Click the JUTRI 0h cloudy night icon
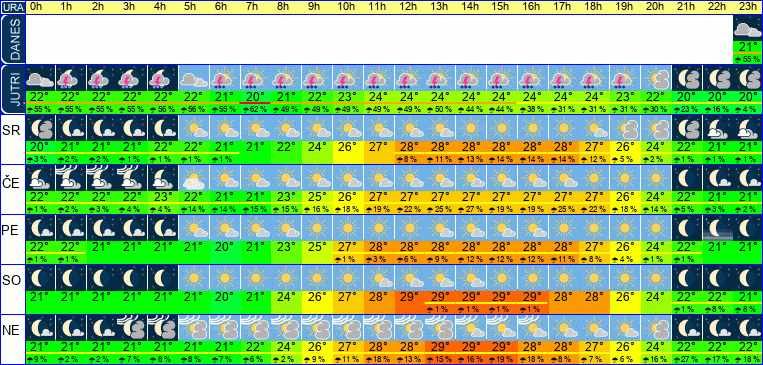Image resolution: width=763 pixels, height=365 pixels. (x=40, y=78)
